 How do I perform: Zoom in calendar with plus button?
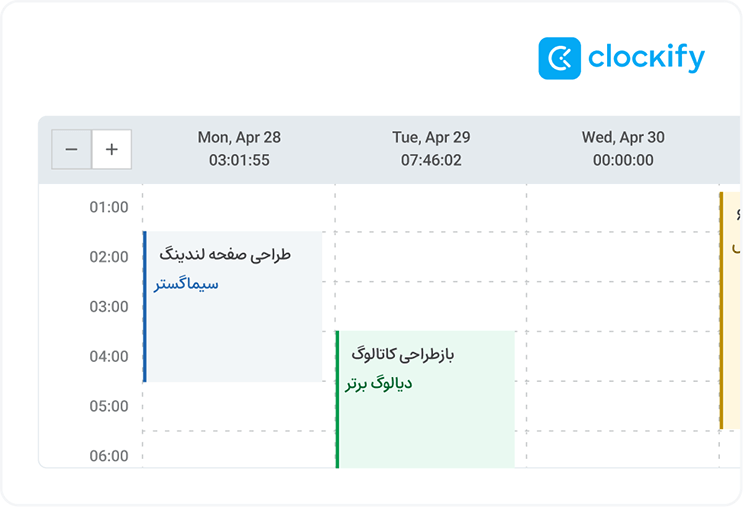[x=112, y=150]
